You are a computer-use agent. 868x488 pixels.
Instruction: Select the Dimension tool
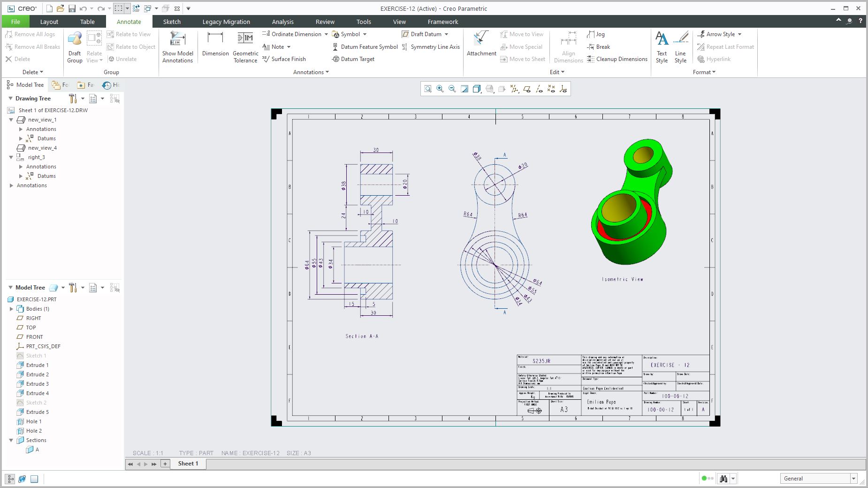(215, 44)
